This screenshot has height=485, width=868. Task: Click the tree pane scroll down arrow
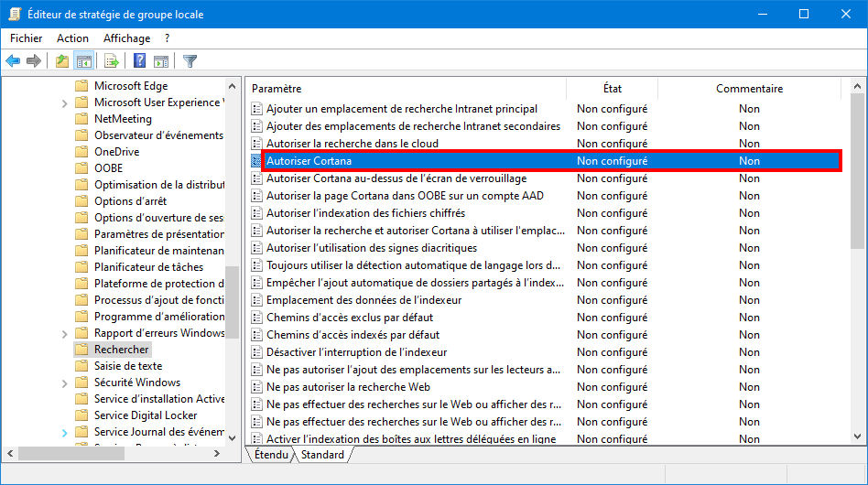232,438
